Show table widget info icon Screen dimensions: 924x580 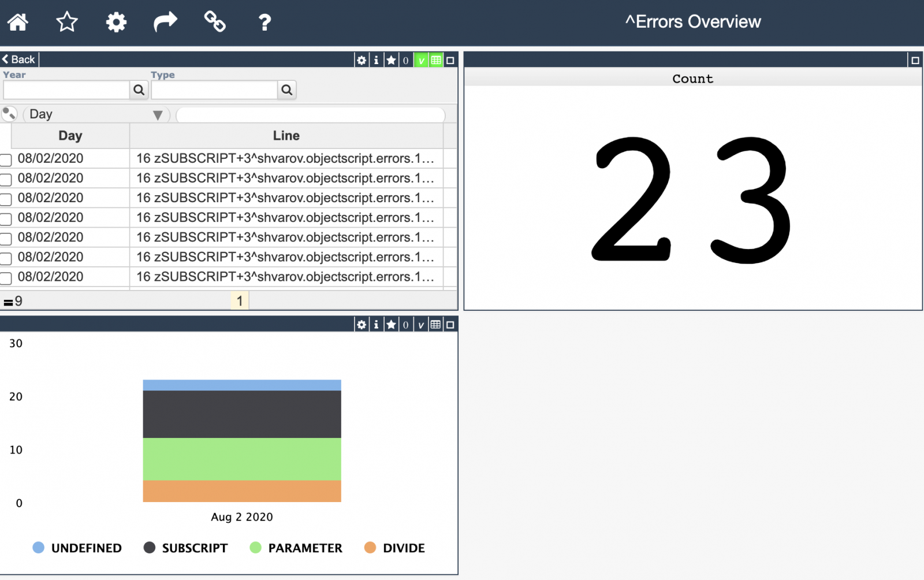click(x=376, y=60)
